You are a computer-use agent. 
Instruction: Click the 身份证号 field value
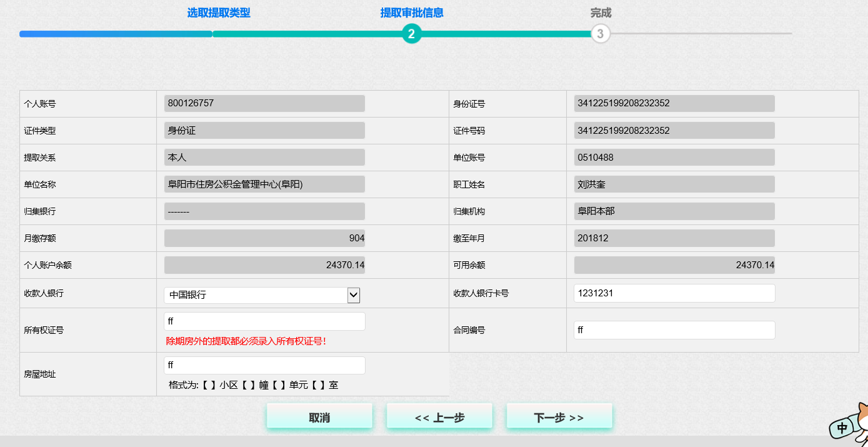pos(674,104)
